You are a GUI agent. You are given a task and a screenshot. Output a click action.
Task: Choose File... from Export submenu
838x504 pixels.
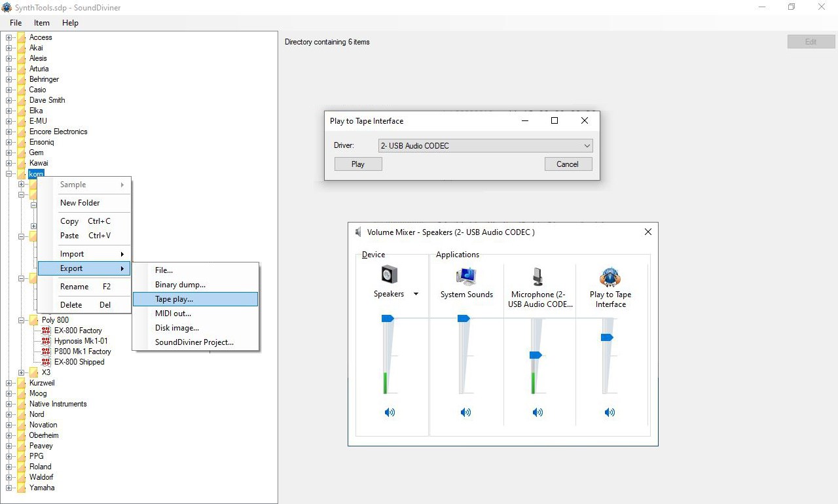(195, 270)
